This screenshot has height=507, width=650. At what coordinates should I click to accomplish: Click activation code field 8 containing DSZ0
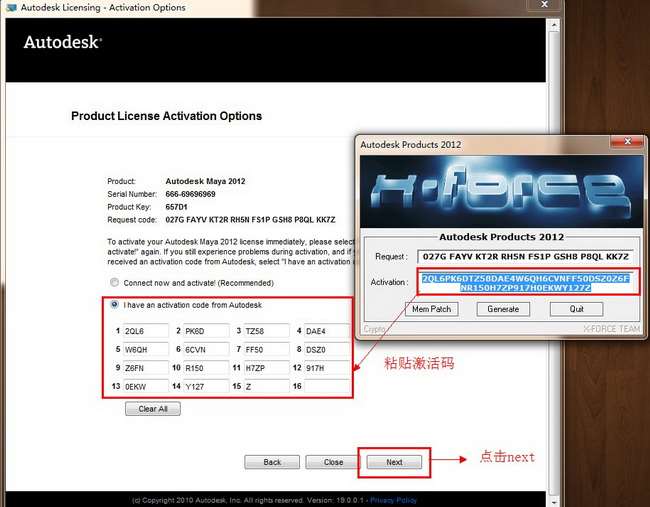tap(327, 349)
